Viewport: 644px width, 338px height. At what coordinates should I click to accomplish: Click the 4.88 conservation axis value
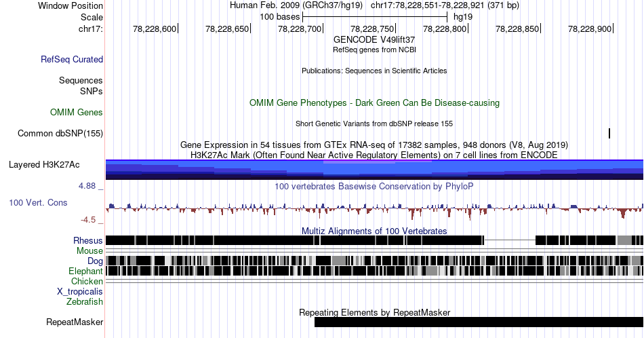point(87,186)
